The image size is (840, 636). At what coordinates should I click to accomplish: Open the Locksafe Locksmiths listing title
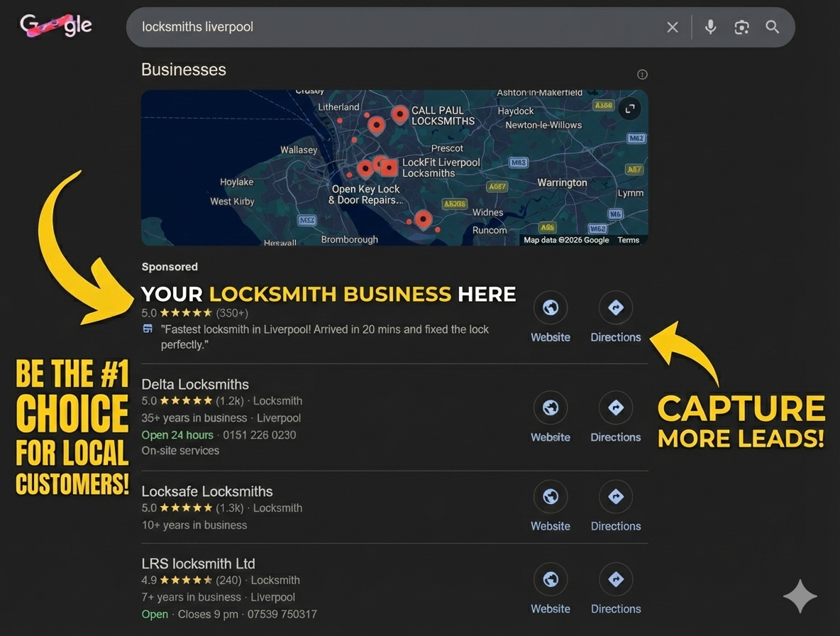click(206, 491)
